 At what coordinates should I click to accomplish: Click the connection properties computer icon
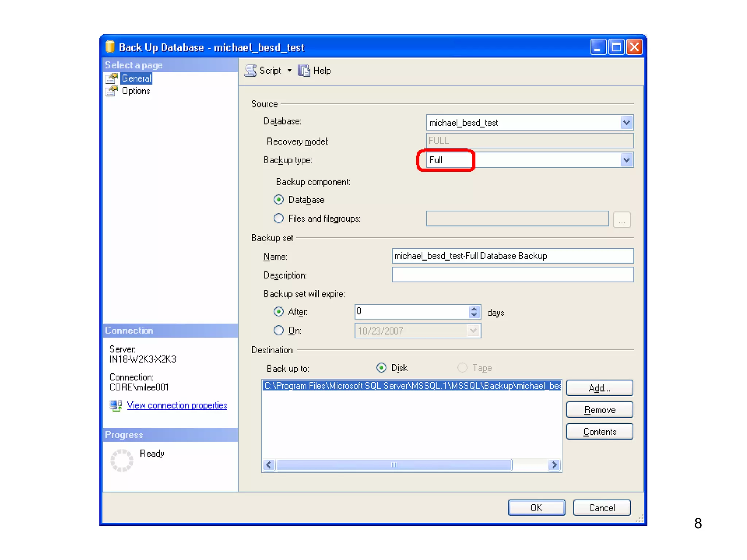116,405
